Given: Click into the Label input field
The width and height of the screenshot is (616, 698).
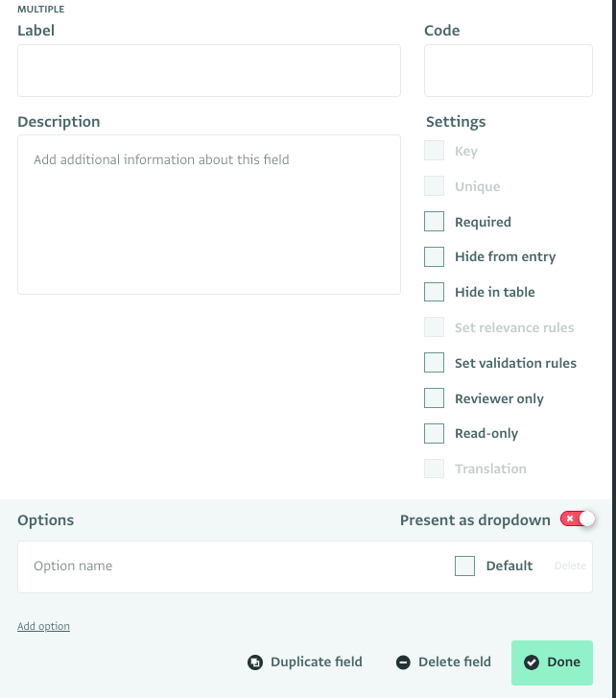Looking at the screenshot, I should 208,70.
